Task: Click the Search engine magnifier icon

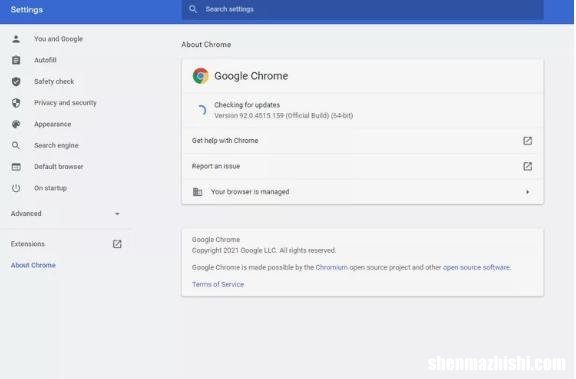Action: pyautogui.click(x=16, y=145)
